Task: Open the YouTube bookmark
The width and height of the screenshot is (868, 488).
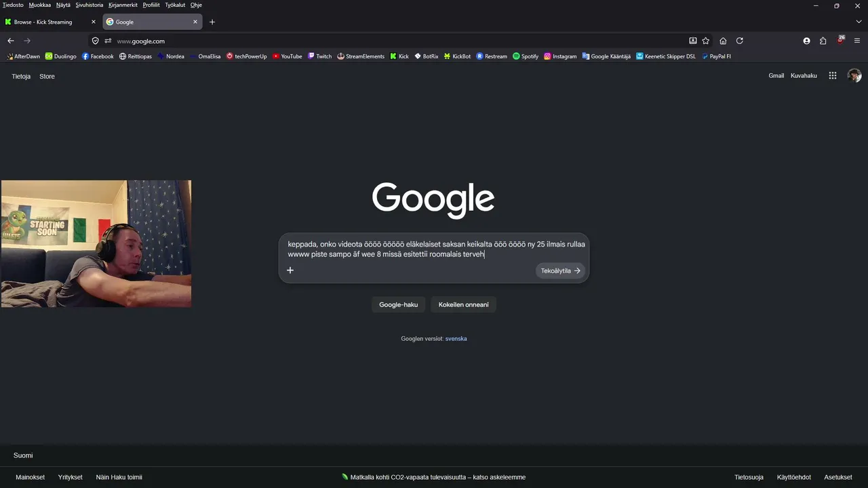Action: point(288,56)
